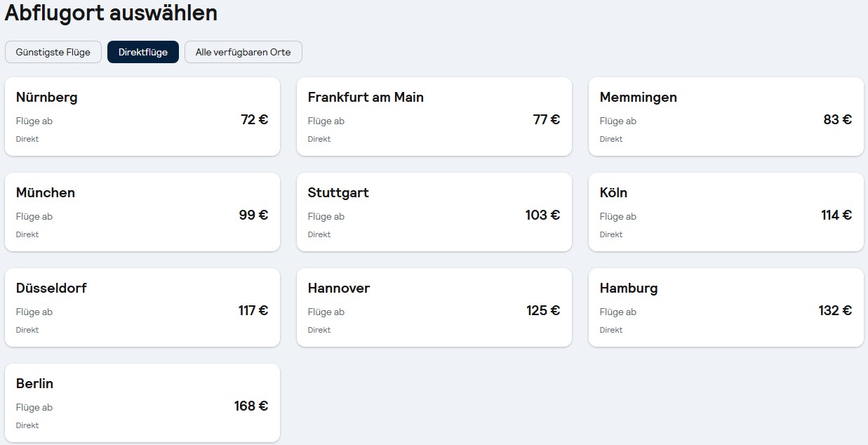Screen dimensions: 868x445
Task: Click the 72 € Nürnberg price
Action: tap(254, 119)
